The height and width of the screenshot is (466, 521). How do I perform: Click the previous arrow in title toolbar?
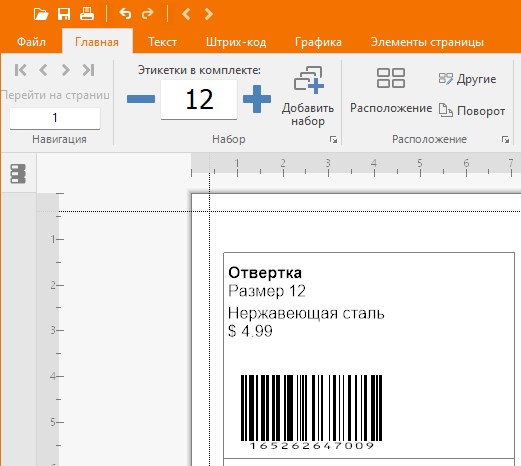tap(186, 14)
